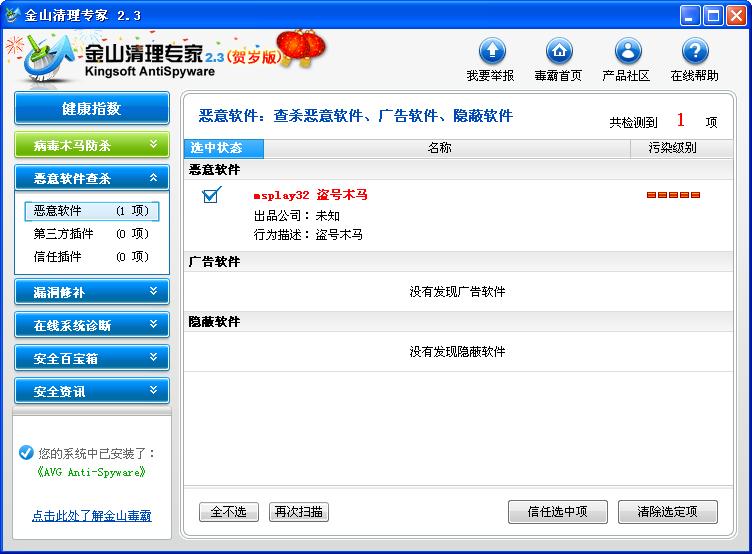This screenshot has height=554, width=752.
Task: Click the 我要举报 upload arrow icon
Action: tap(492, 51)
